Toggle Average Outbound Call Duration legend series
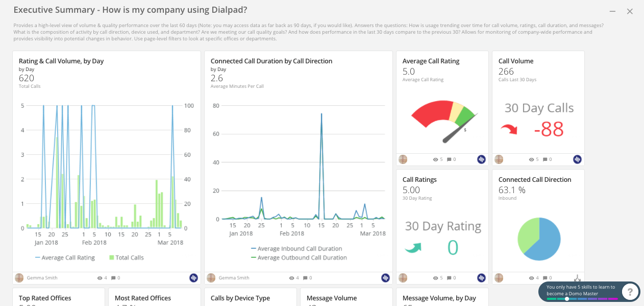The height and width of the screenshot is (306, 644). click(299, 257)
